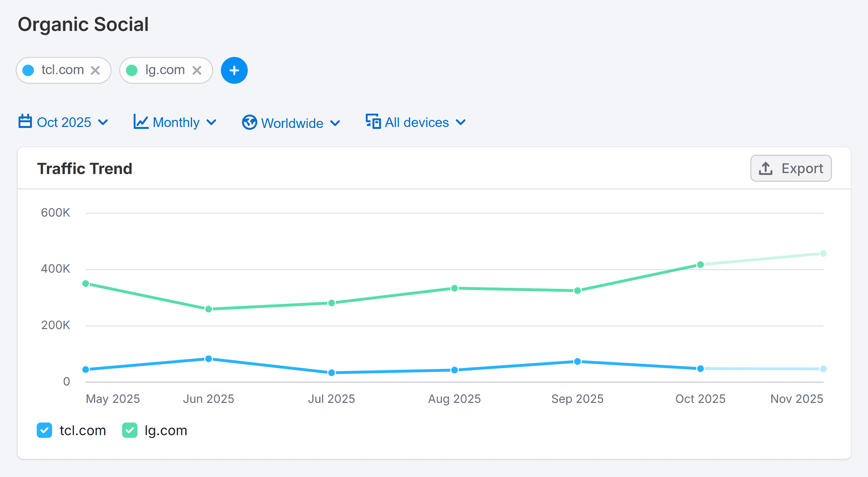
Task: Click the Monthly line chart icon
Action: point(140,122)
